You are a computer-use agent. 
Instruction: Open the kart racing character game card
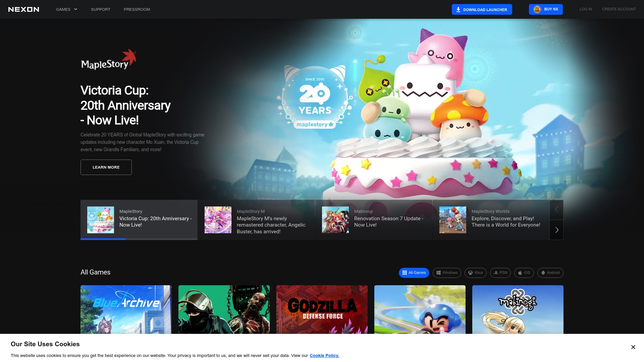420,309
